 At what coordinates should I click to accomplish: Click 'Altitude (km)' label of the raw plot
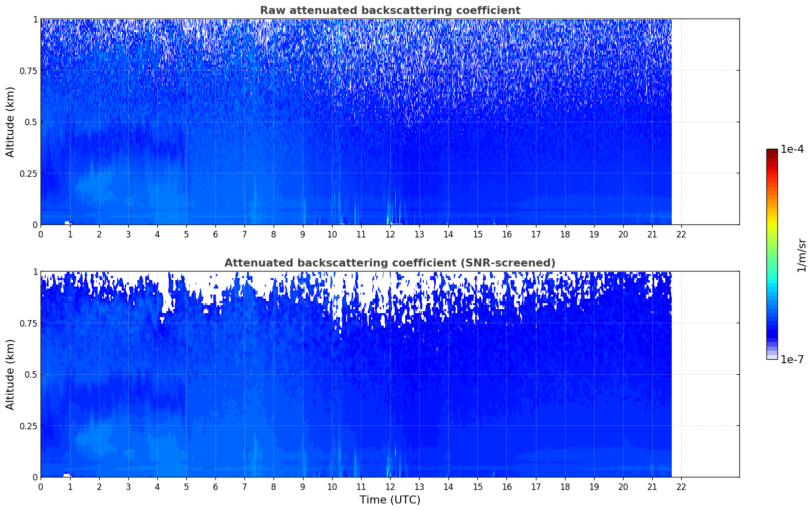point(11,122)
